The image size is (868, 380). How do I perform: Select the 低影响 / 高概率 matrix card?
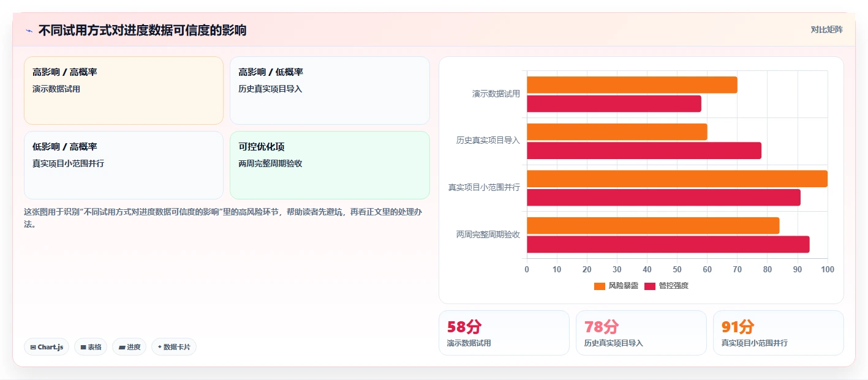pos(124,165)
